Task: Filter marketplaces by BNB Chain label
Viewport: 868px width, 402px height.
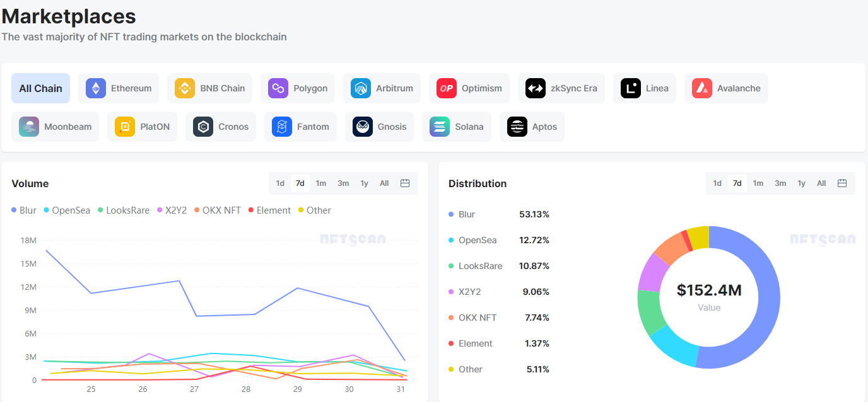Action: [x=223, y=88]
